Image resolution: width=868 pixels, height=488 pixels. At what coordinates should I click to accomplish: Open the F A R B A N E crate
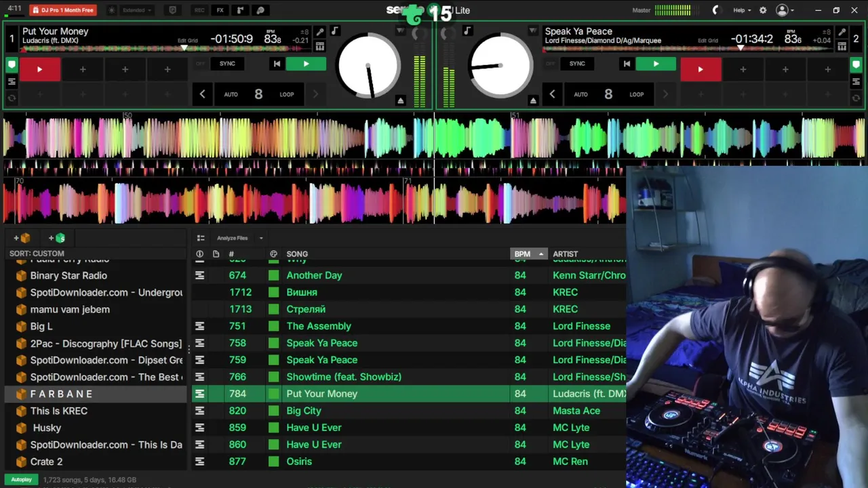pos(95,394)
